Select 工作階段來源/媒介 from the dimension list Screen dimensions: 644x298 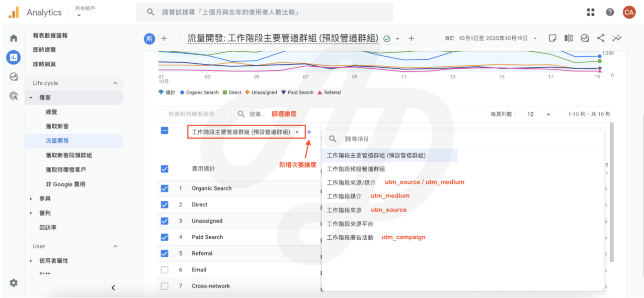pyautogui.click(x=351, y=182)
